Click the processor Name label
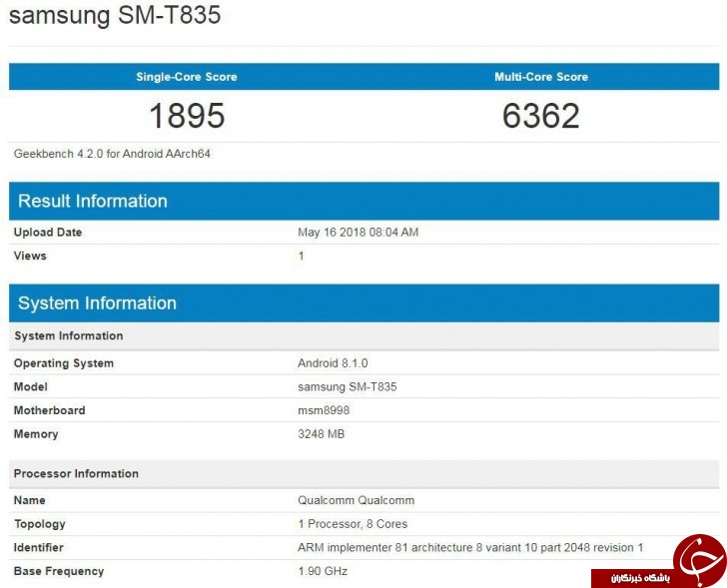 click(x=29, y=500)
